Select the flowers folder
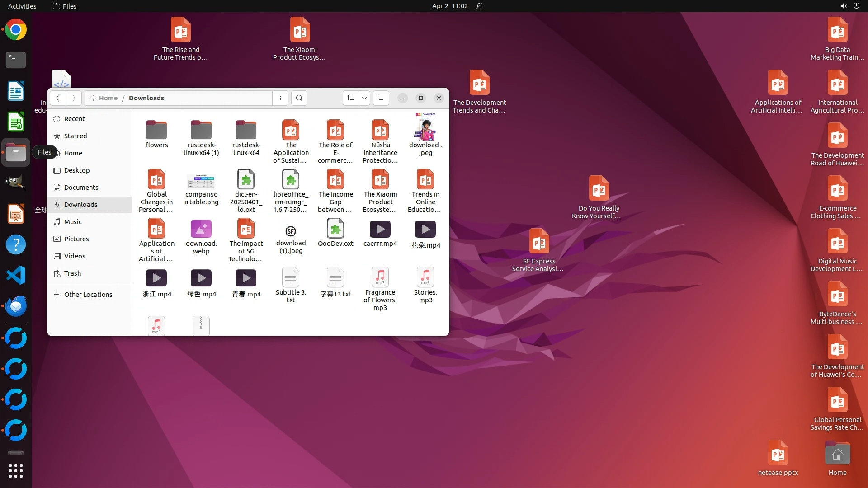Image resolution: width=868 pixels, height=488 pixels. pyautogui.click(x=156, y=131)
